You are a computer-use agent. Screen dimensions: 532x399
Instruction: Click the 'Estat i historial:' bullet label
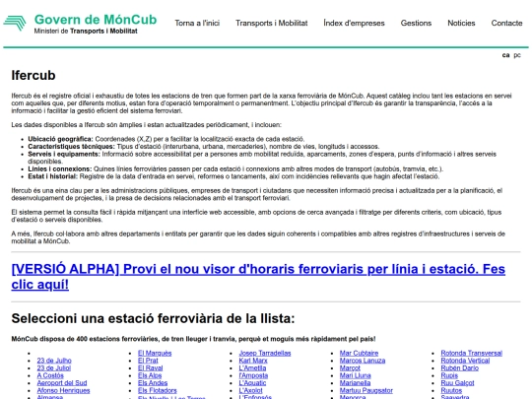52,176
